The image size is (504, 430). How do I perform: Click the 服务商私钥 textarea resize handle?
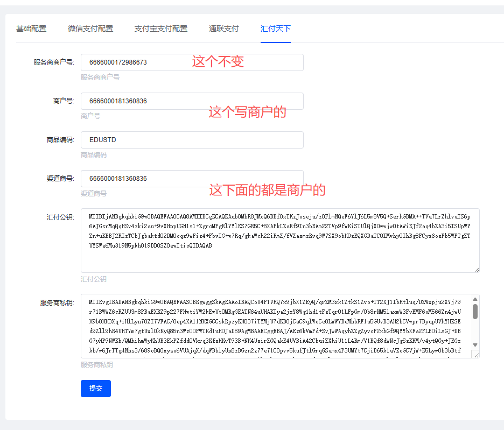tap(475, 354)
